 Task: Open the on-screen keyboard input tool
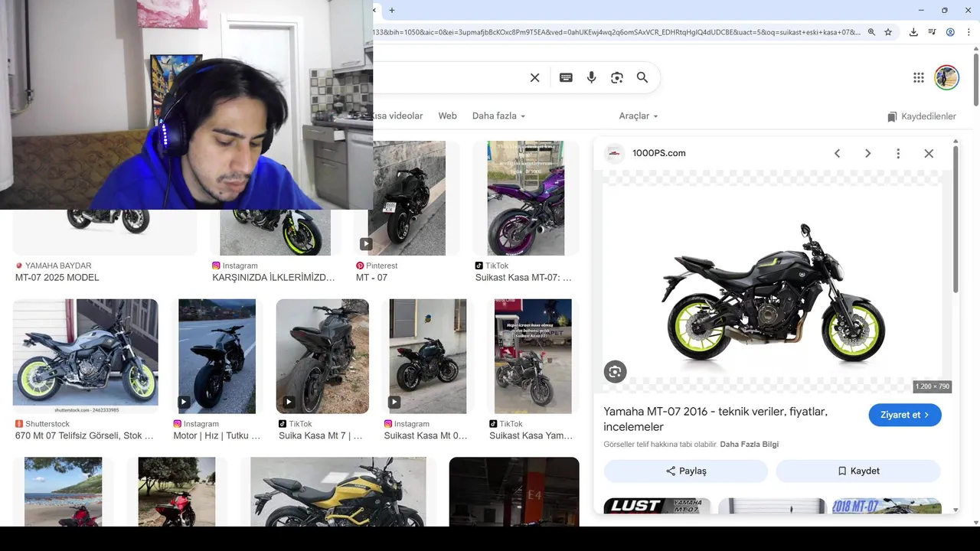pyautogui.click(x=566, y=77)
